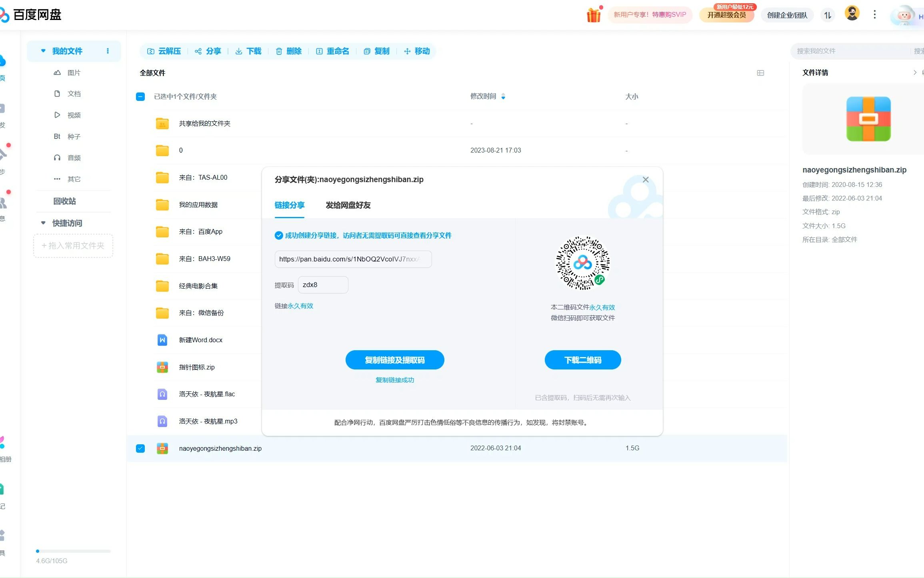924x578 pixels.
Task: Click the zip preview thumbnail in details
Action: click(x=868, y=119)
